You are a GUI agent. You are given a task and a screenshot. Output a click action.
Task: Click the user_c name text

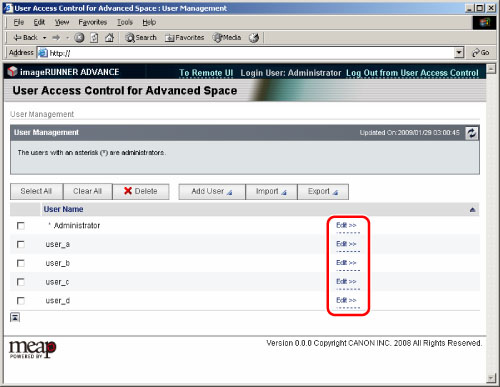(57, 282)
